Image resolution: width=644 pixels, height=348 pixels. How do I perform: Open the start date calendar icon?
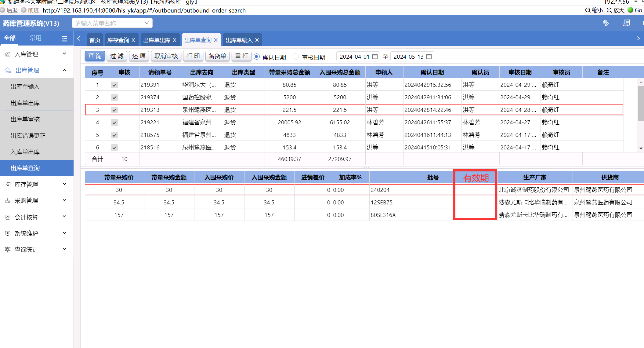[x=375, y=57]
